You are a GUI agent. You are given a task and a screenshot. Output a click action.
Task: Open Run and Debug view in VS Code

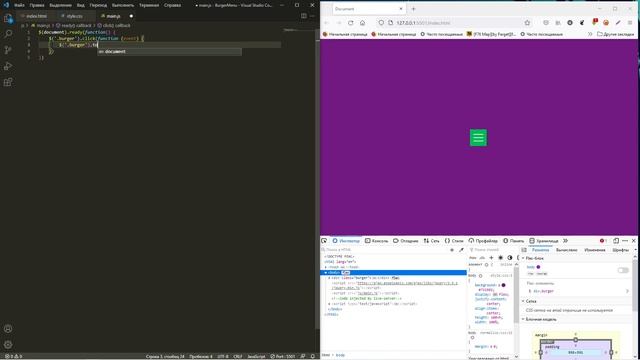(8, 66)
